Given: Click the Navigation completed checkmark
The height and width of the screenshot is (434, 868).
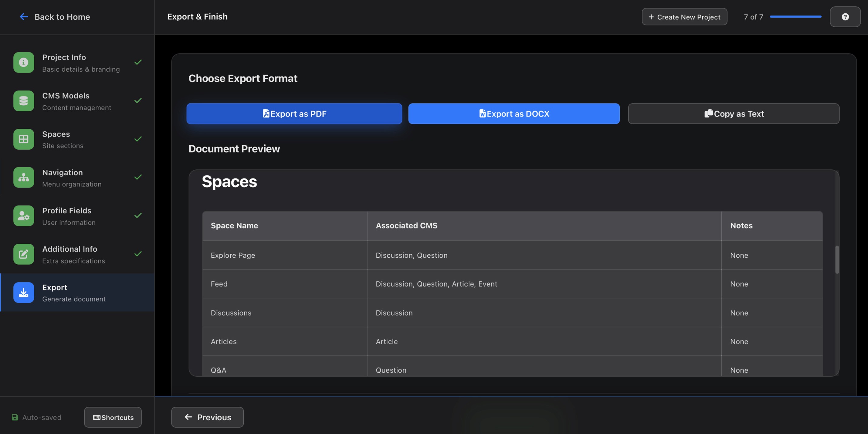Looking at the screenshot, I should 138,177.
